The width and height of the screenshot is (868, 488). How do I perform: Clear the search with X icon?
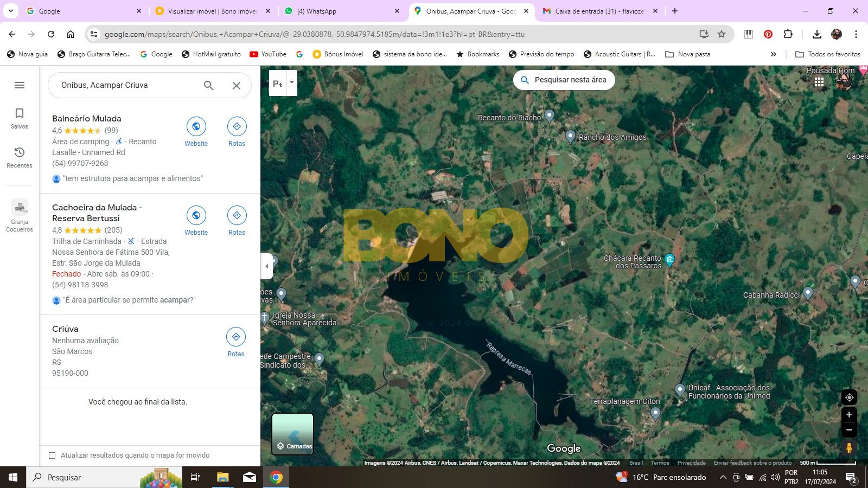237,85
